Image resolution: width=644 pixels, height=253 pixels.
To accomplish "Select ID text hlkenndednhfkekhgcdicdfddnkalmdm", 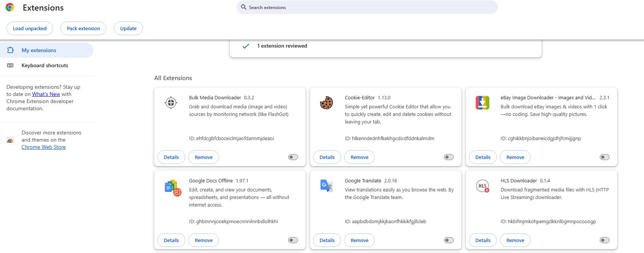I will pyautogui.click(x=393, y=138).
